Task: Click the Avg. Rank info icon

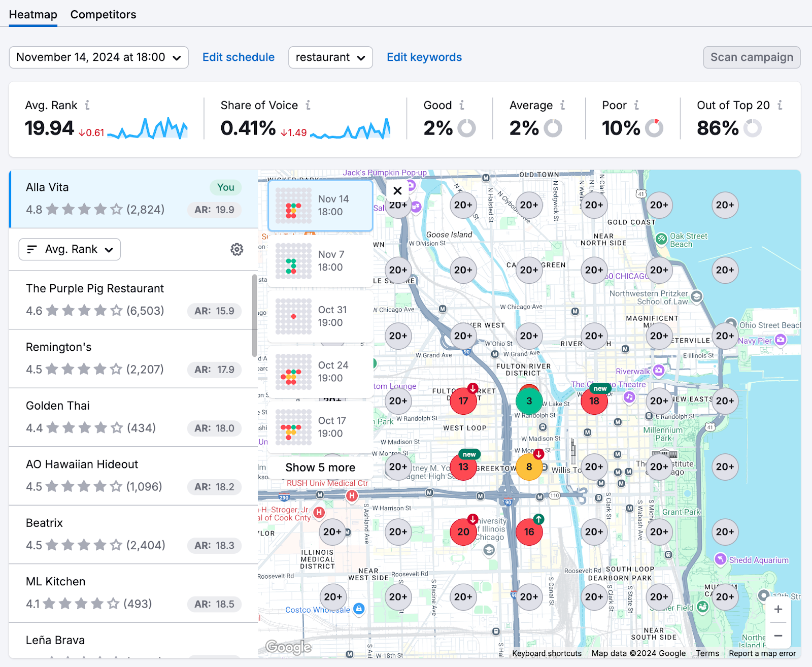Action: click(88, 105)
